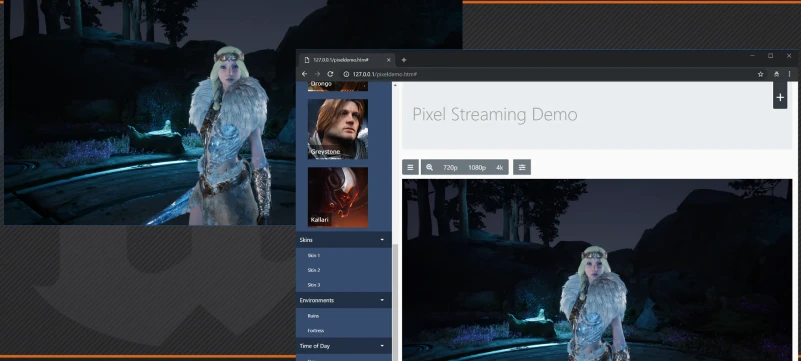Click the browser forward arrow
This screenshot has width=801, height=361.
tap(317, 74)
